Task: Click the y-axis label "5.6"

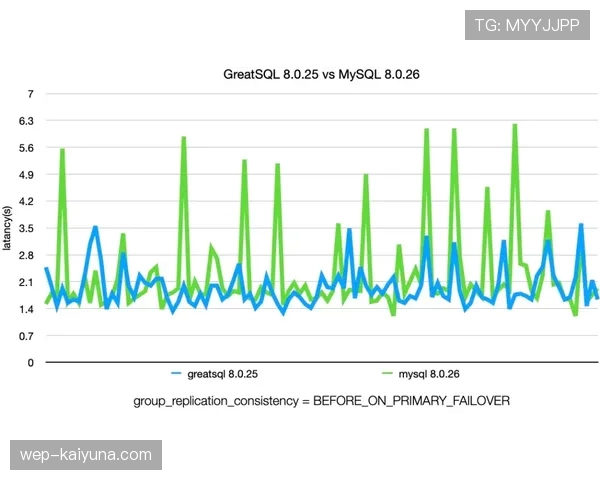Action: pyautogui.click(x=26, y=148)
